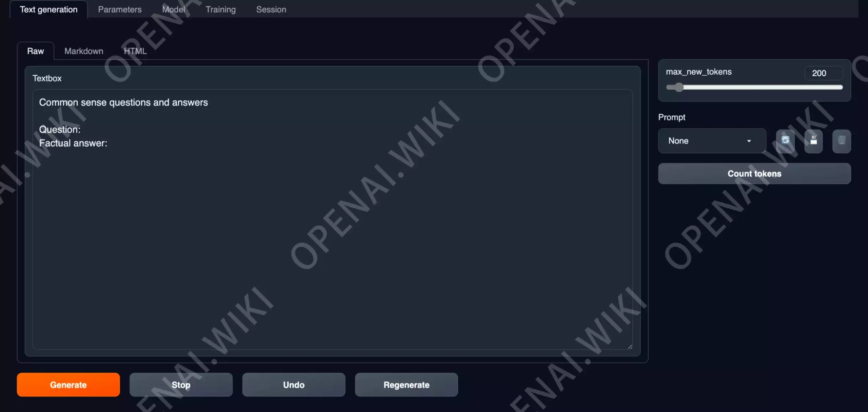Click the Undo button
This screenshot has height=412, width=868.
(x=293, y=384)
